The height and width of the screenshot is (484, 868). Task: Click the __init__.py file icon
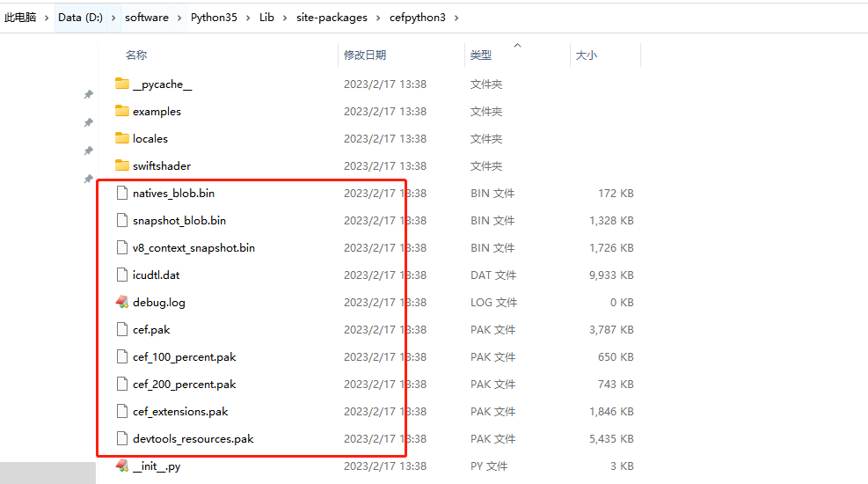click(x=121, y=466)
